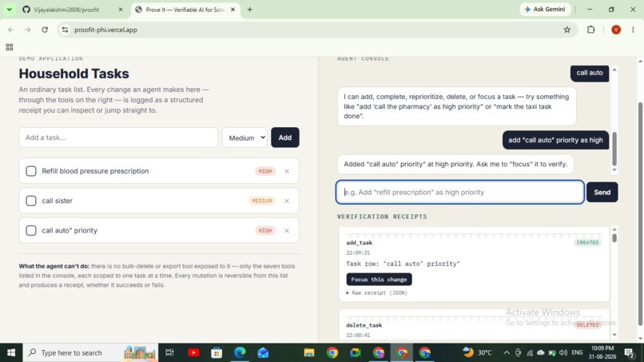Delete the Refill blood pressure prescription task

pos(287,171)
